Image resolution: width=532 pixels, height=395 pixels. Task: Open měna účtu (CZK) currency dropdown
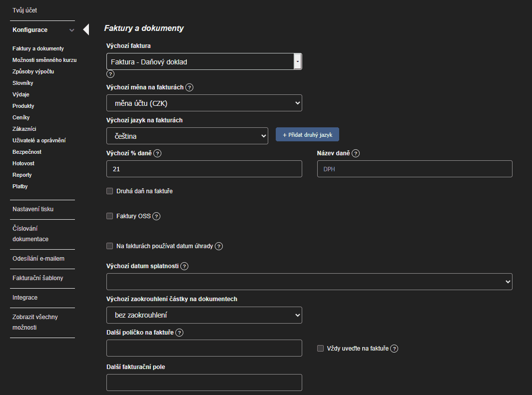pos(204,103)
